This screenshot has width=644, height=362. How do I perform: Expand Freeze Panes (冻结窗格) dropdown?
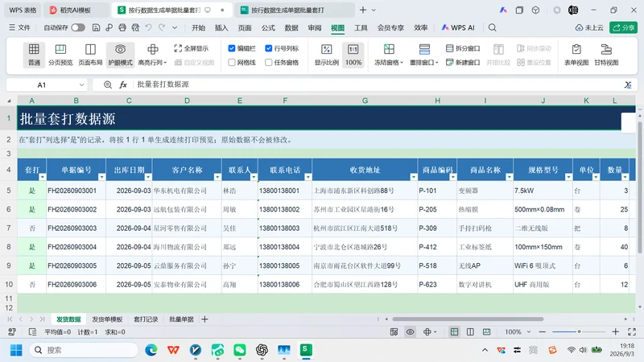(x=401, y=63)
